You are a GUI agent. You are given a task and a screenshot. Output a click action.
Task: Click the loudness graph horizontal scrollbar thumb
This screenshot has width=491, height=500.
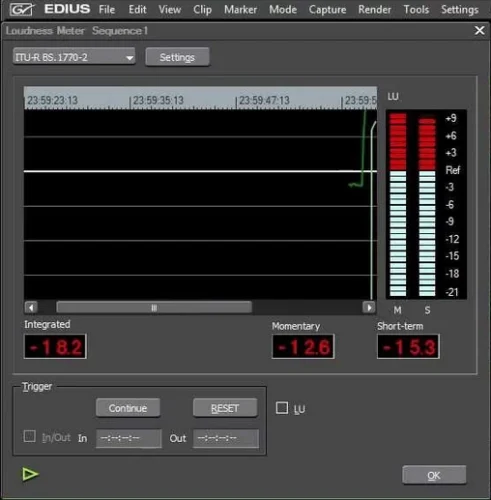click(x=154, y=307)
